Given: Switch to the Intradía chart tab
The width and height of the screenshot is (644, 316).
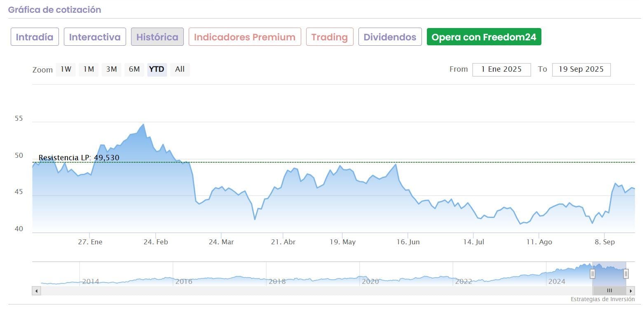Looking at the screenshot, I should pyautogui.click(x=35, y=37).
